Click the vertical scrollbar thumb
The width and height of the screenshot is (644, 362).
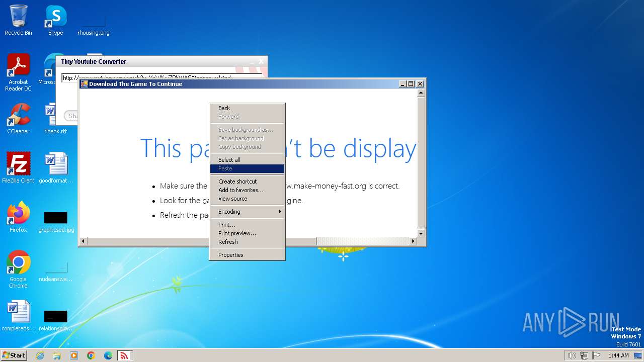[421, 161]
